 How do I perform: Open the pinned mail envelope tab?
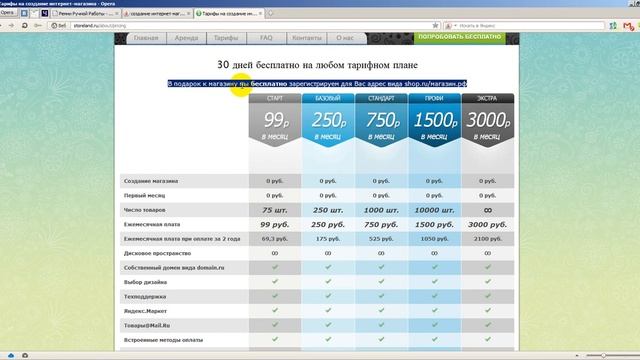click(x=34, y=13)
